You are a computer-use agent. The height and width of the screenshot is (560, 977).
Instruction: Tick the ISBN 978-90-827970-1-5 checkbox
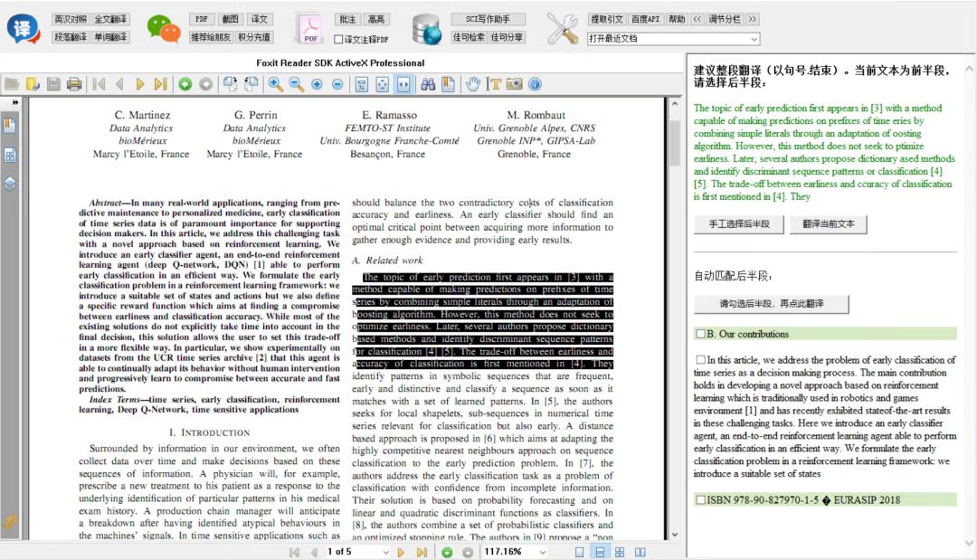pyautogui.click(x=700, y=499)
